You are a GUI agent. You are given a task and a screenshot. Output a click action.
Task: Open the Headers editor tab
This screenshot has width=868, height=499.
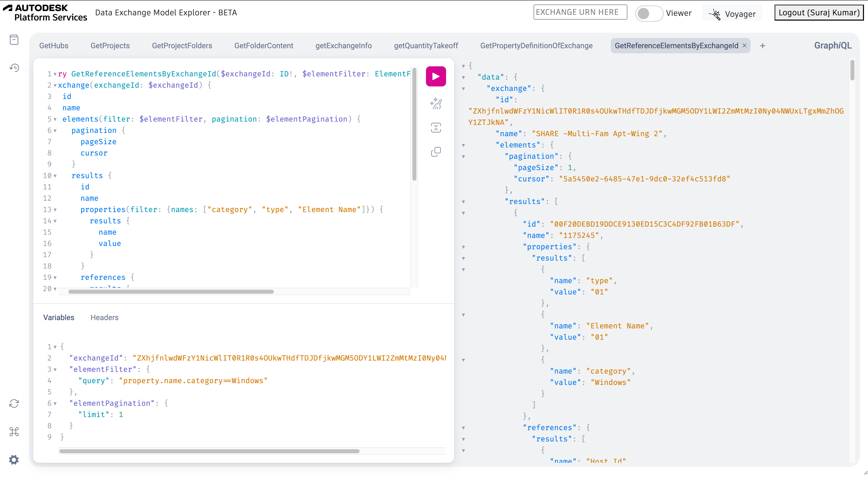click(x=104, y=317)
